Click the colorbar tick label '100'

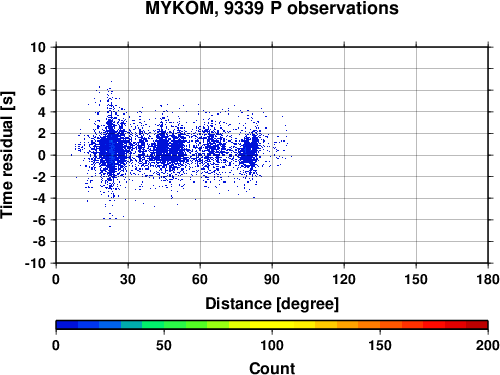(x=272, y=345)
